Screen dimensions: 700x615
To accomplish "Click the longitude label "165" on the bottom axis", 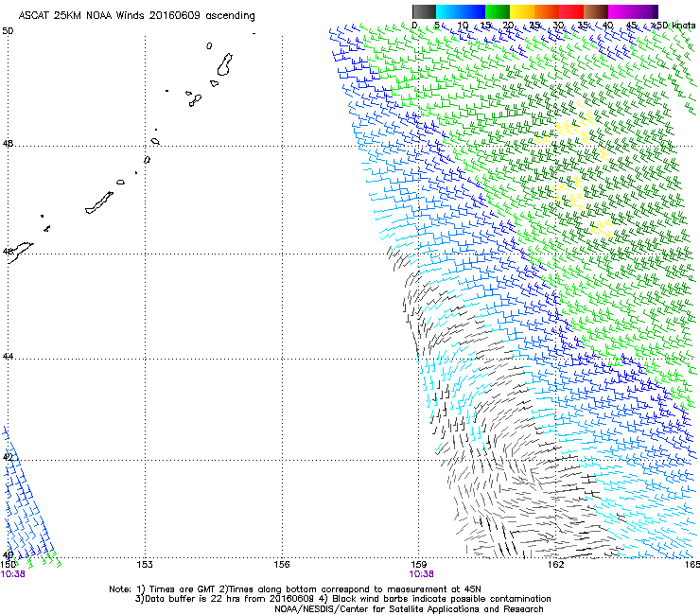I will click(x=691, y=565).
